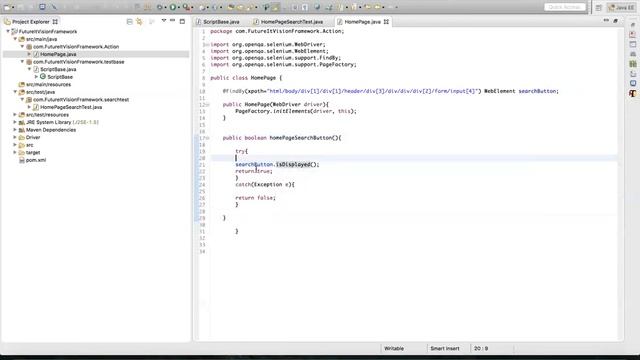Select HomePageSearchTest.java in the tree
The height and width of the screenshot is (360, 640).
[71, 107]
